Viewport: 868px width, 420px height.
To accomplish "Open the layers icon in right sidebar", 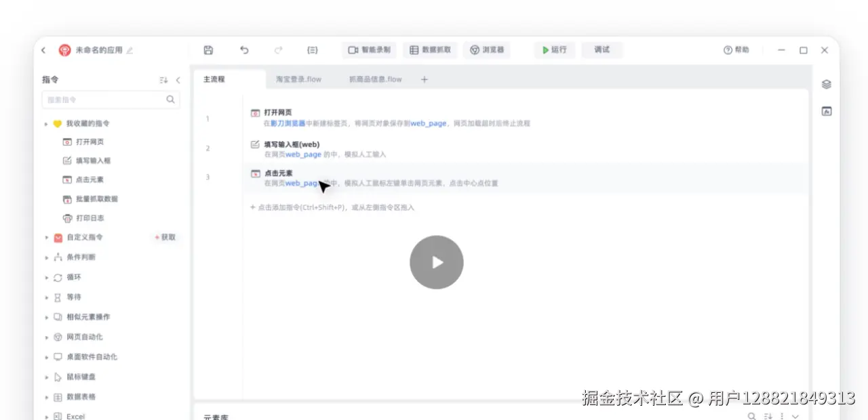I will 826,85.
